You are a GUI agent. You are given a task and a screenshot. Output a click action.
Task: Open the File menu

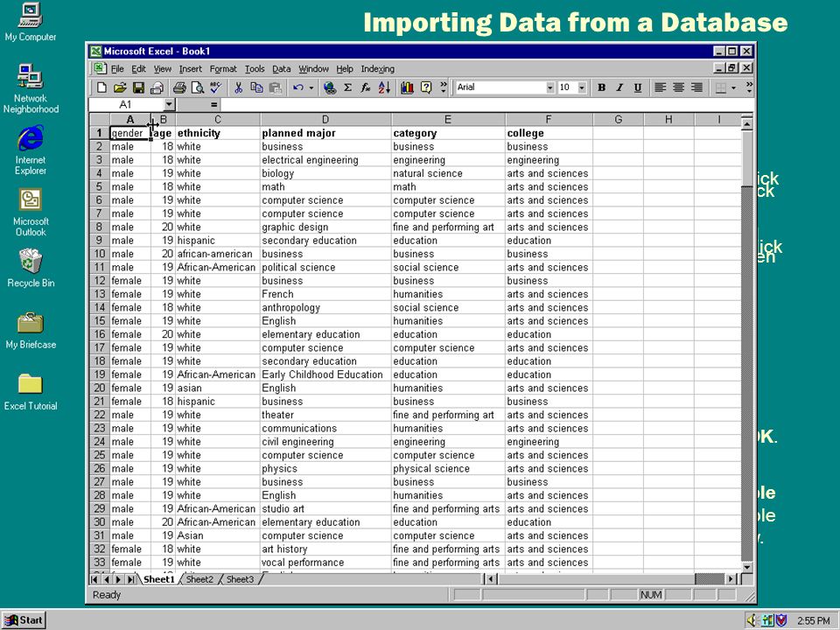click(x=117, y=68)
